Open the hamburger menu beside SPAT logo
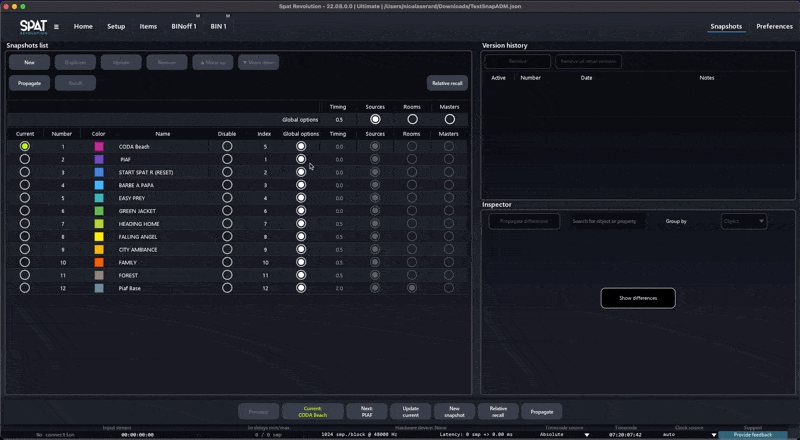Screen dimensions: 800x440 (56, 27)
